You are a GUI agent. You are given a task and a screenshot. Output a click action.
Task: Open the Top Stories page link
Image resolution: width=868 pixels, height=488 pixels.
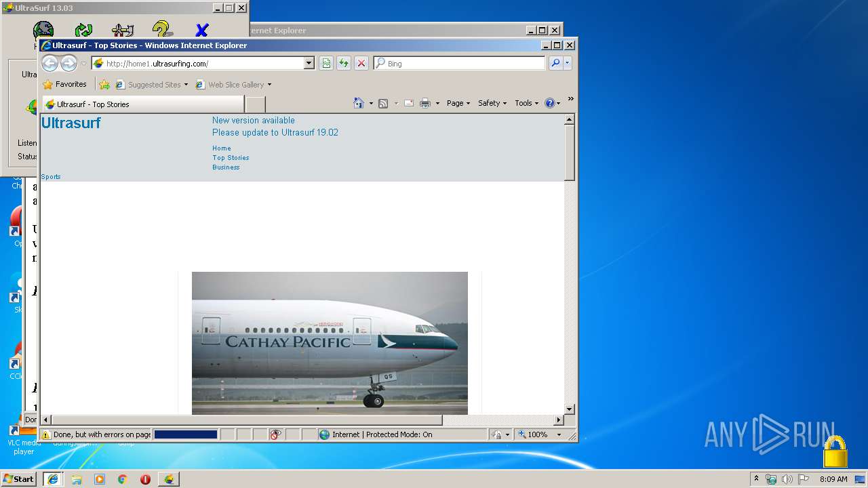click(231, 158)
